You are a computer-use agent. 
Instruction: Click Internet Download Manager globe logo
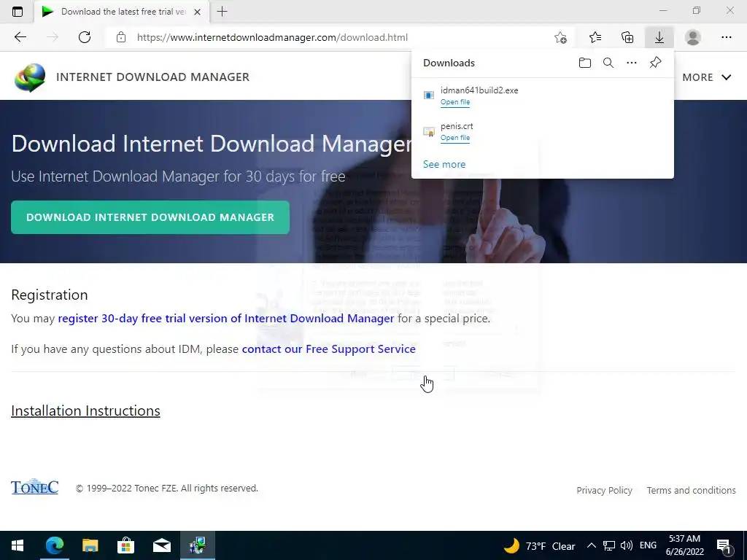[x=30, y=77]
